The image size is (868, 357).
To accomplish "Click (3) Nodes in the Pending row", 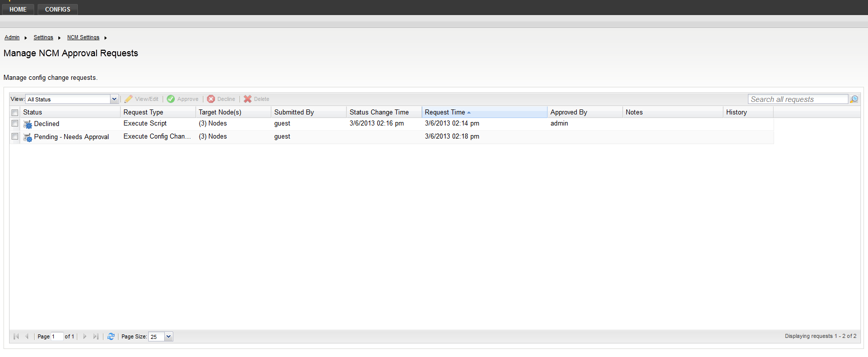I will (213, 136).
